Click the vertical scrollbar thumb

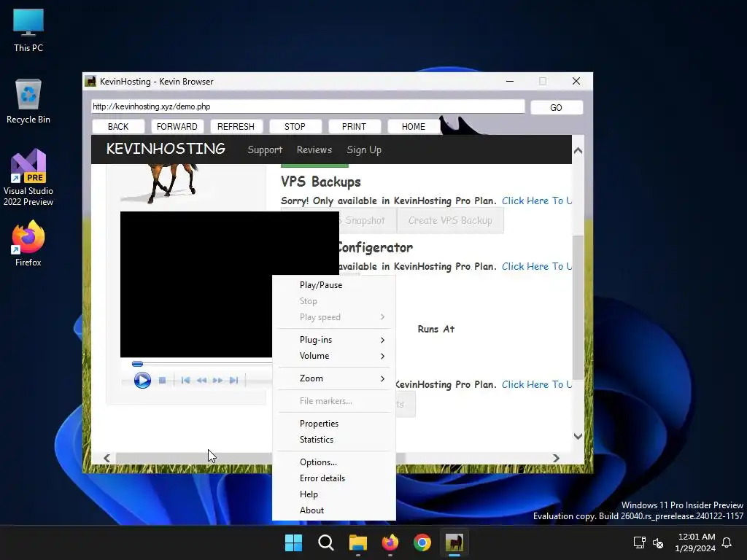point(578,308)
